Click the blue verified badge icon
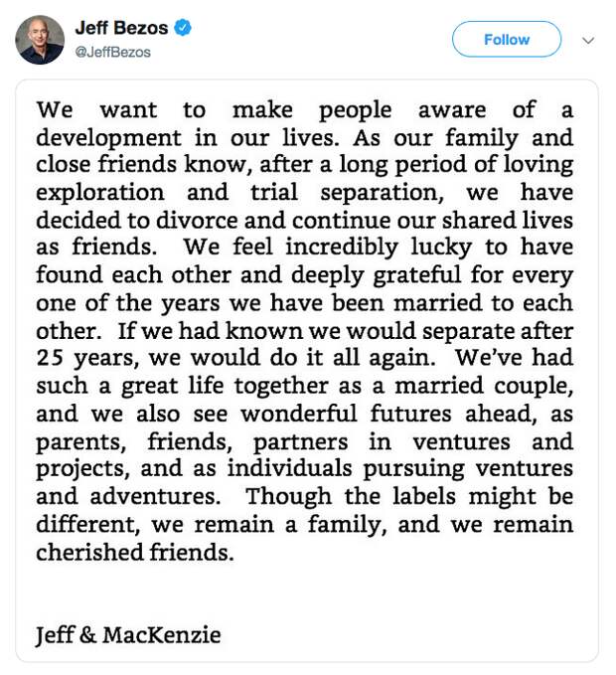This screenshot has width=616, height=675. 183,28
